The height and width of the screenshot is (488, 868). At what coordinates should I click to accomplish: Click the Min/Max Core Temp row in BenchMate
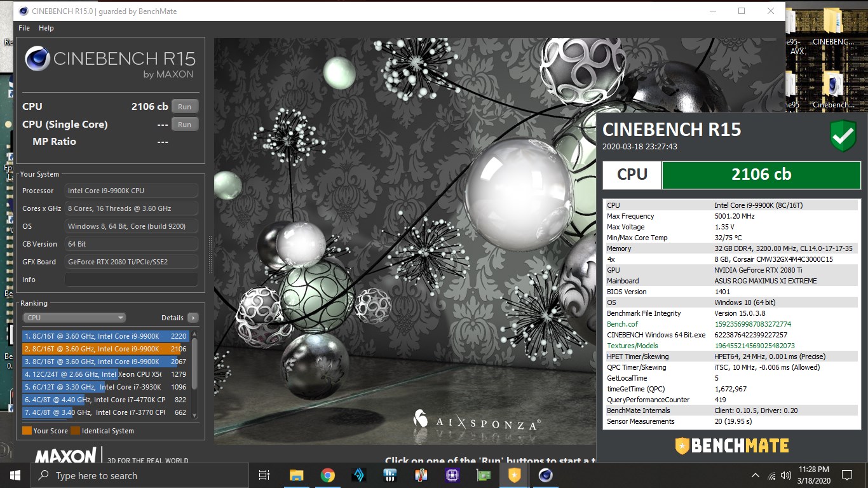[731, 238]
